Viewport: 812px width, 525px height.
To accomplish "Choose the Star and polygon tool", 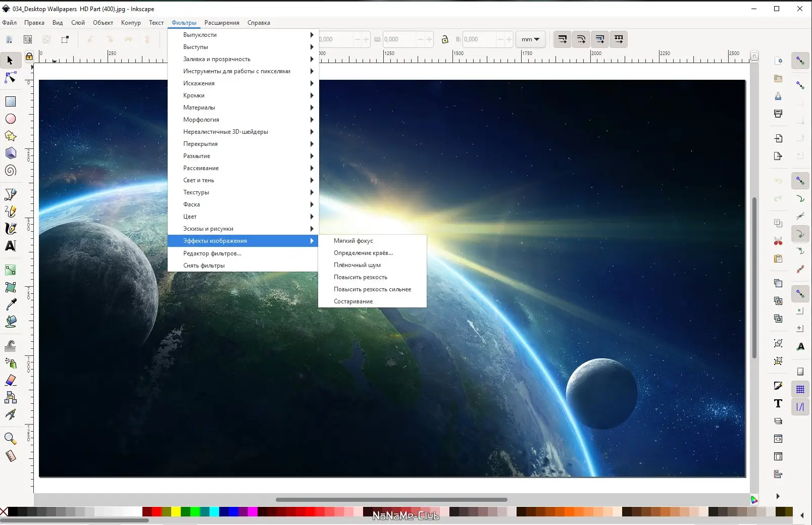I will (x=10, y=136).
